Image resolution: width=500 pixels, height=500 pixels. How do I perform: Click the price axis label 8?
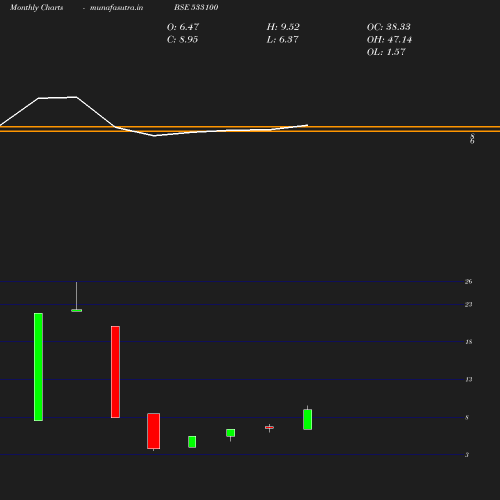coord(467,417)
